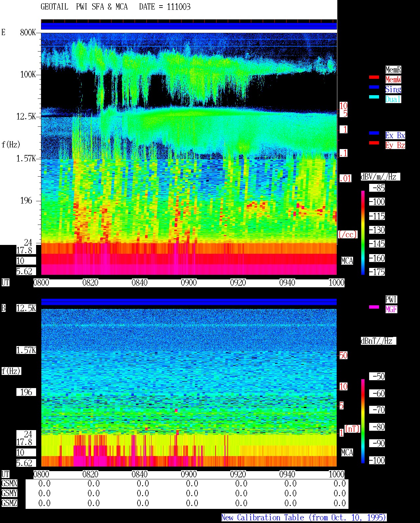Viewport: 420px width, 523px height.
Task: Click the 1.57K label on the E panel
Action: [26, 159]
